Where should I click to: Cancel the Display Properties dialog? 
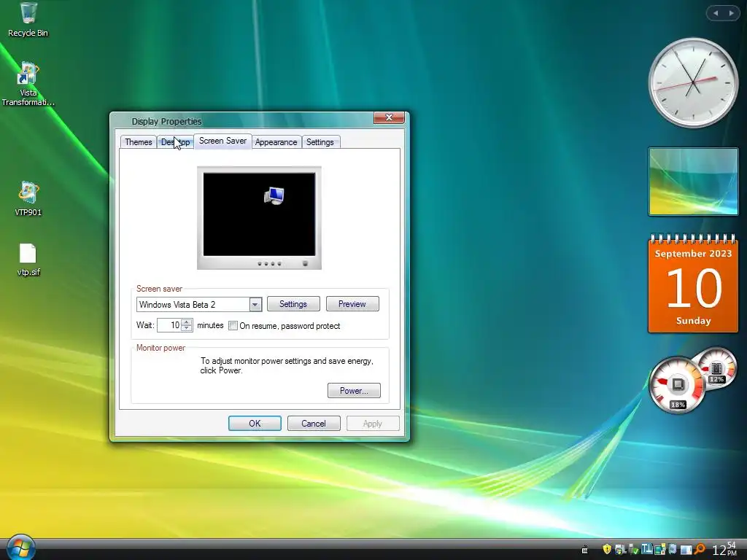(314, 424)
